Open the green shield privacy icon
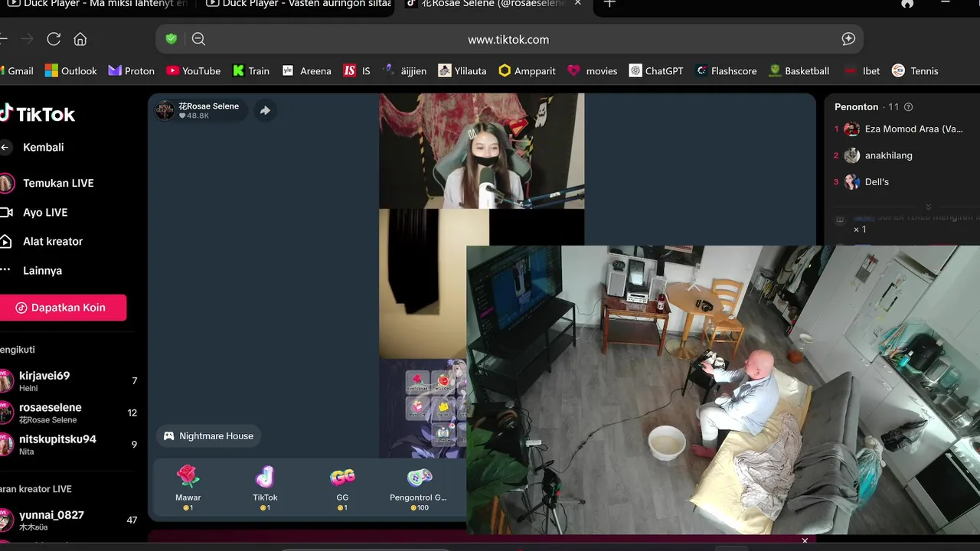Image resolution: width=980 pixels, height=551 pixels. pyautogui.click(x=171, y=39)
